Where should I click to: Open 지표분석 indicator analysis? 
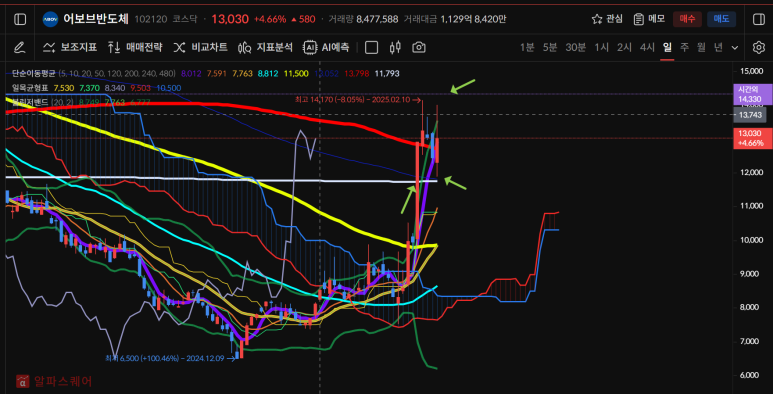[265, 47]
